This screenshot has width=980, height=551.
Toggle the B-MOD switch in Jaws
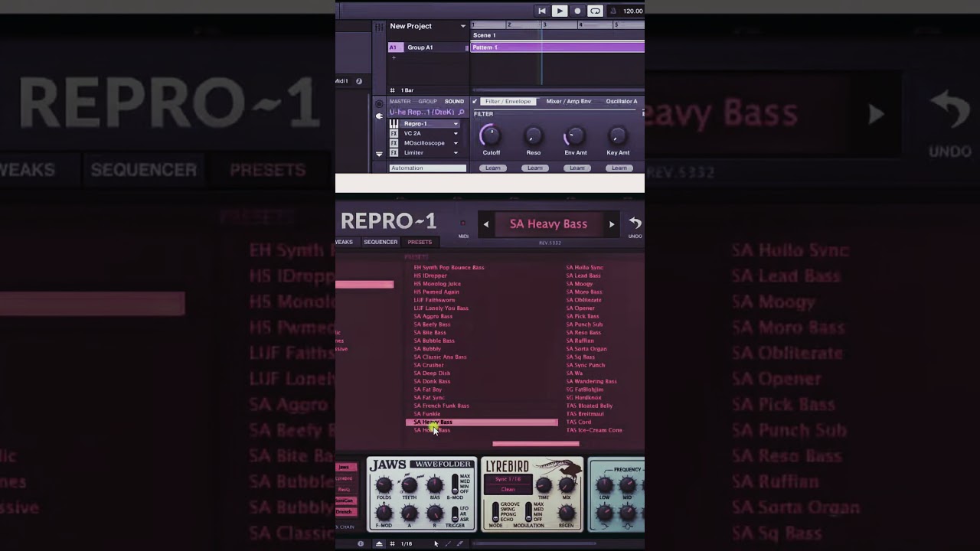click(x=455, y=485)
